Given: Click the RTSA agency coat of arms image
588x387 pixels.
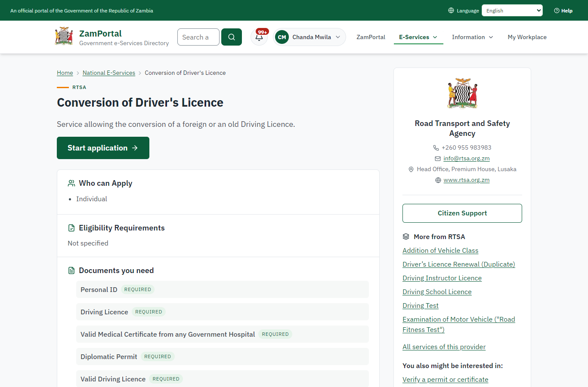Looking at the screenshot, I should tap(462, 93).
